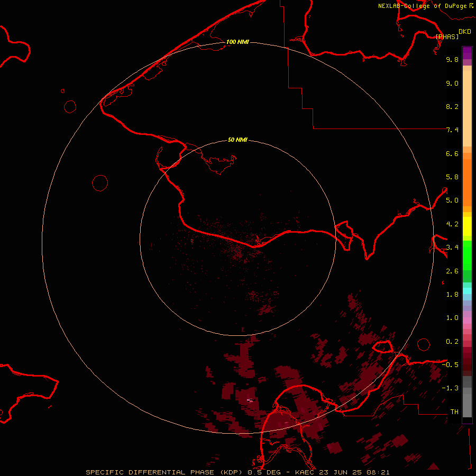Click the 5.8 scale value

(x=452, y=177)
